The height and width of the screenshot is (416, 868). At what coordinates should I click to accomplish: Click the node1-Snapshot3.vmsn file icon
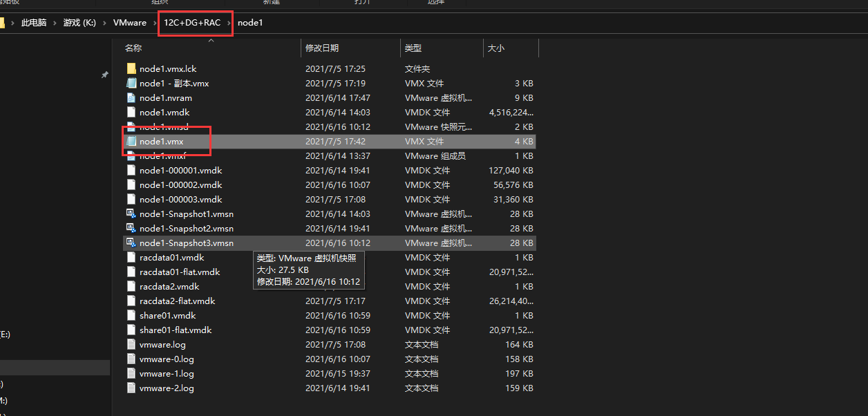coord(131,243)
